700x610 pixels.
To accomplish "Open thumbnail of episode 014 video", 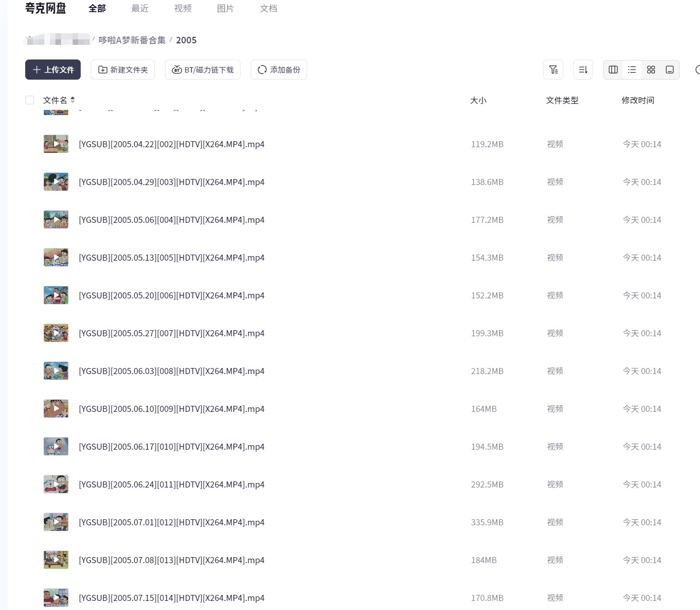I will tap(56, 598).
